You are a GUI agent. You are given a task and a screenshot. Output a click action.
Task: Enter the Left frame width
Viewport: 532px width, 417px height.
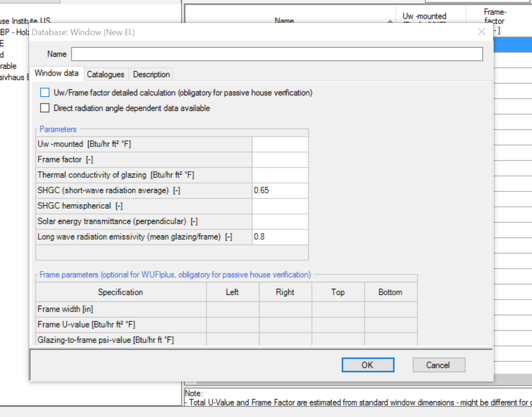click(232, 309)
